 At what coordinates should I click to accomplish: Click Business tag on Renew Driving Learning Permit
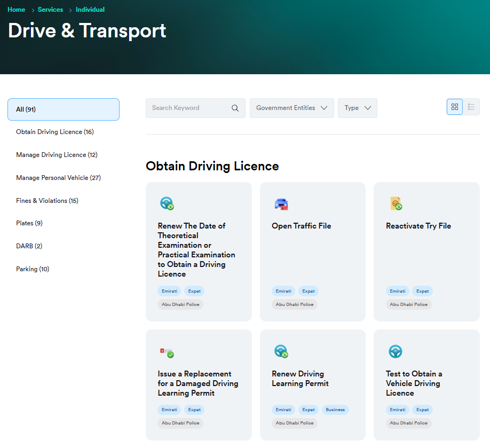(x=335, y=410)
